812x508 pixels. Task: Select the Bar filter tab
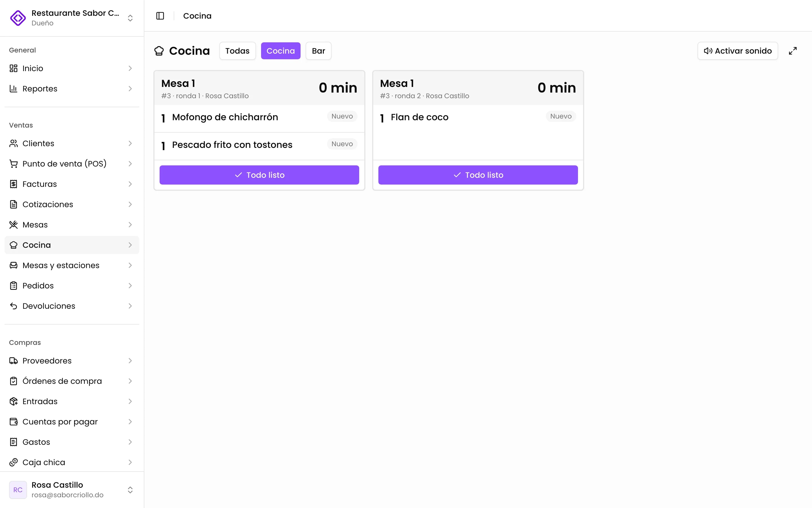tap(318, 51)
